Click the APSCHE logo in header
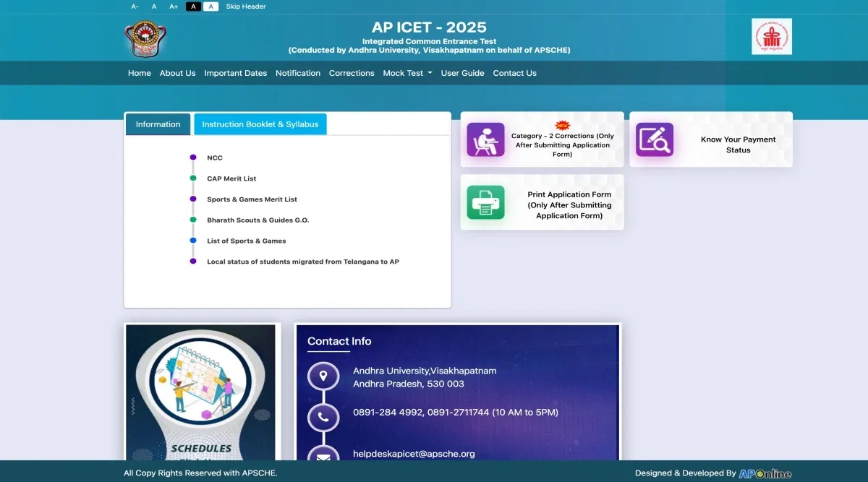This screenshot has width=868, height=482. pyautogui.click(x=771, y=37)
